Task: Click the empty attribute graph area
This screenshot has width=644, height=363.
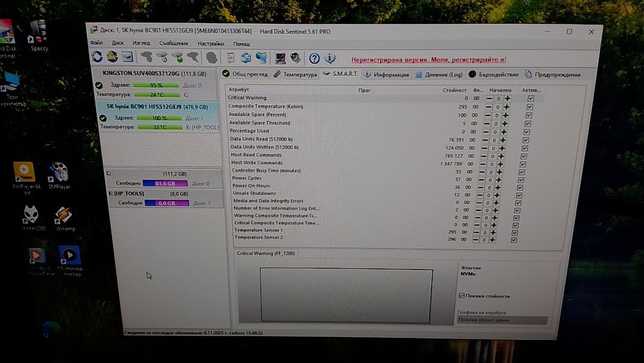Action: (x=346, y=295)
